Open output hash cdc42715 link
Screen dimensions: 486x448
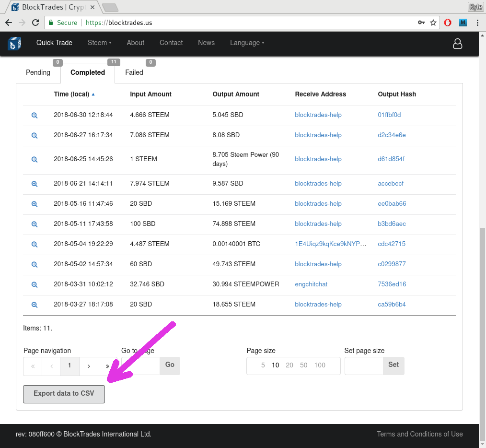click(x=392, y=244)
